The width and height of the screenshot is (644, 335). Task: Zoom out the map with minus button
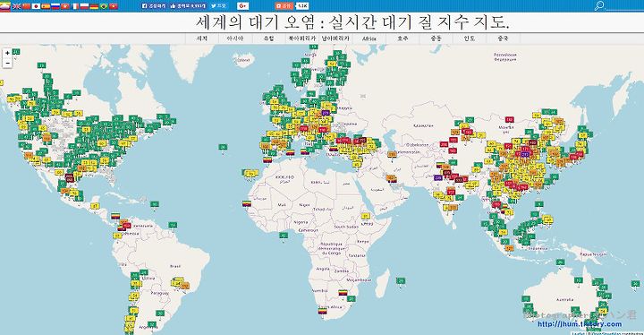[7, 63]
